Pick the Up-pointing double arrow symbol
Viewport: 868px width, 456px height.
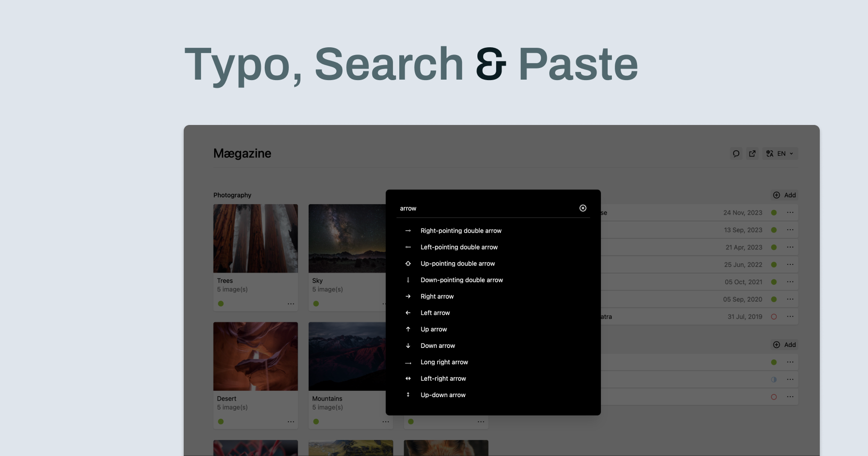tap(457, 263)
